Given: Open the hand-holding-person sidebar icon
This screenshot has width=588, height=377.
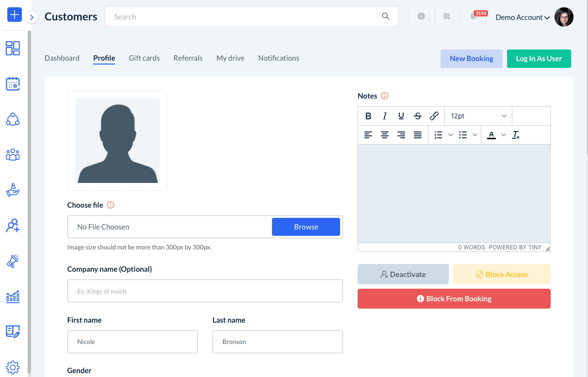Looking at the screenshot, I should click(13, 190).
